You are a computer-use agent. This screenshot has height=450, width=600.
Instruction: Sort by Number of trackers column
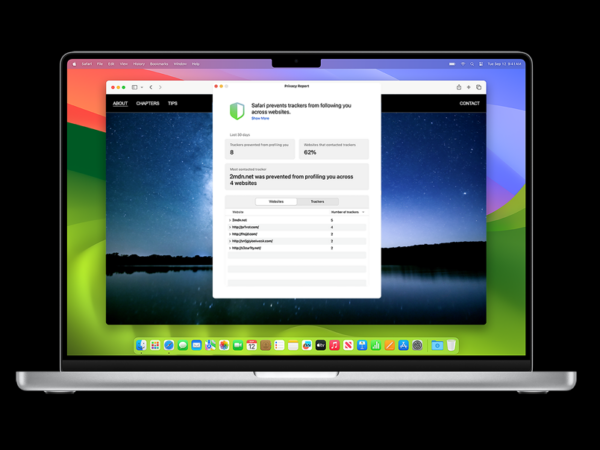point(346,212)
